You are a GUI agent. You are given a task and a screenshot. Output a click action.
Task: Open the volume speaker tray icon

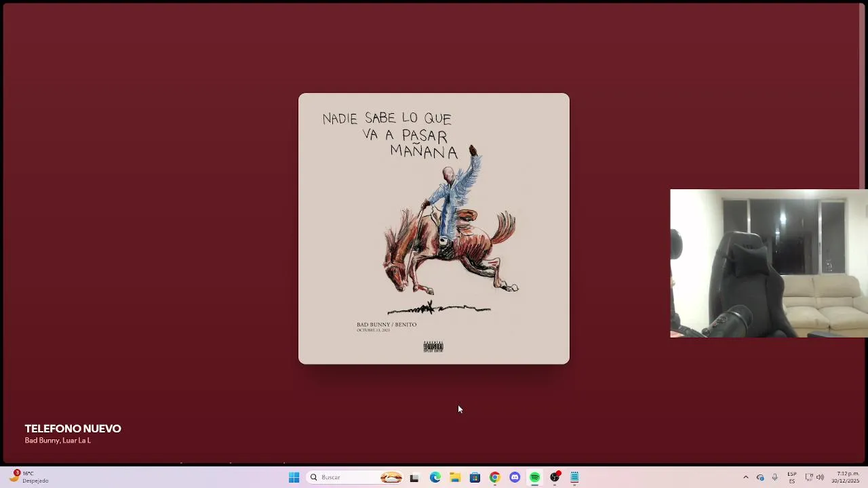point(820,477)
